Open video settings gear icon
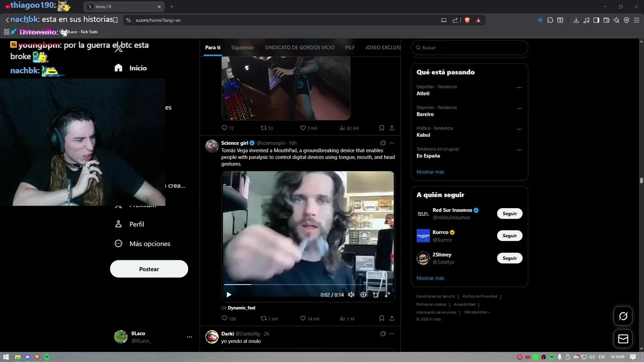The image size is (644, 362). 363,295
